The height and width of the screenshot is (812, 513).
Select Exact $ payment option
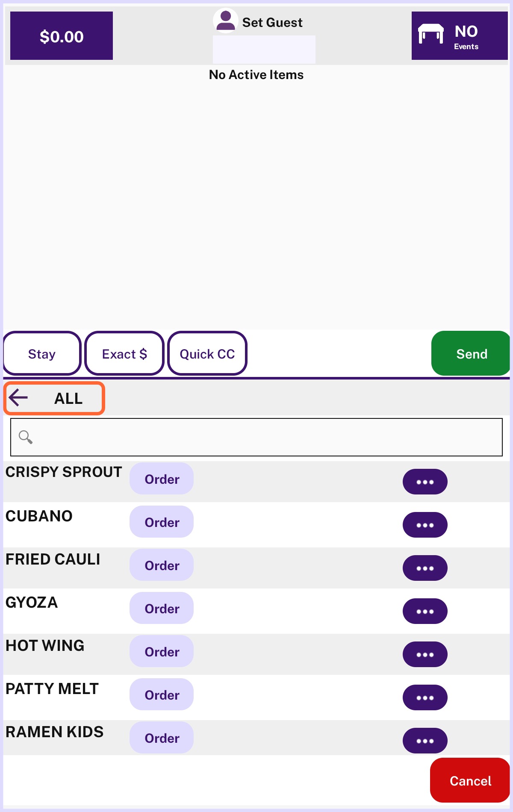coord(124,353)
